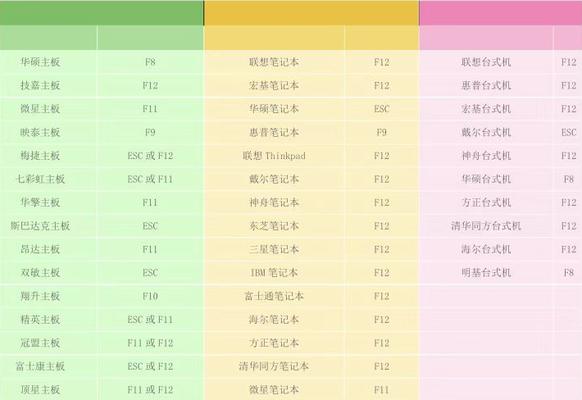
Task: Click the 联想笔记本 cell
Action: 274,62
